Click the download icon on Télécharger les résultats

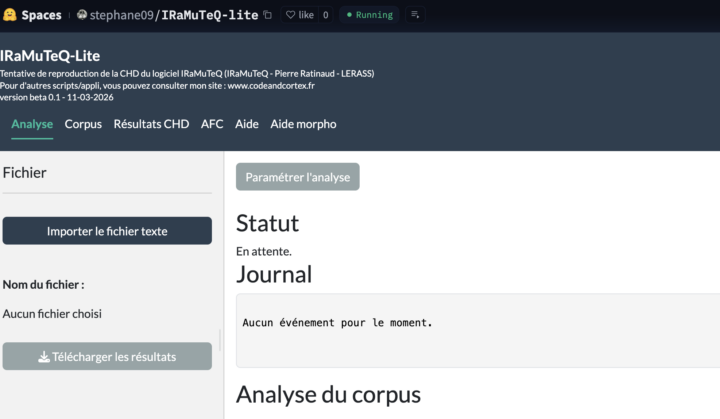(44, 357)
